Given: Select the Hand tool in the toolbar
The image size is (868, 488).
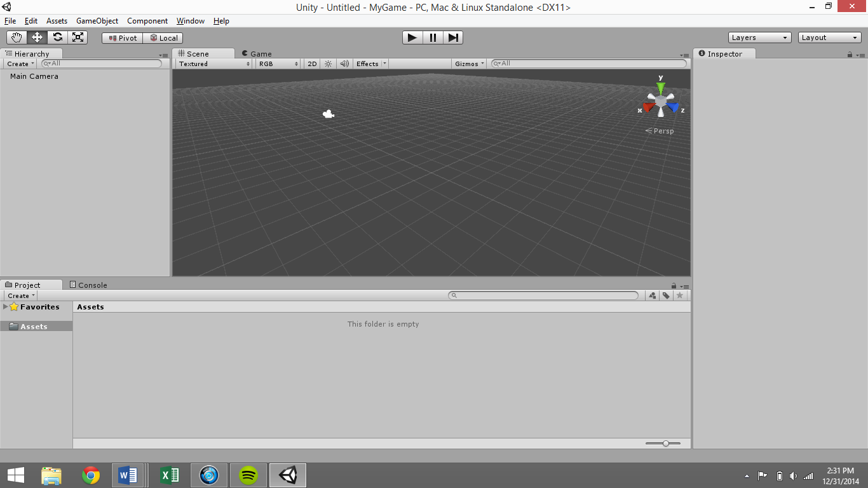Looking at the screenshot, I should point(17,37).
